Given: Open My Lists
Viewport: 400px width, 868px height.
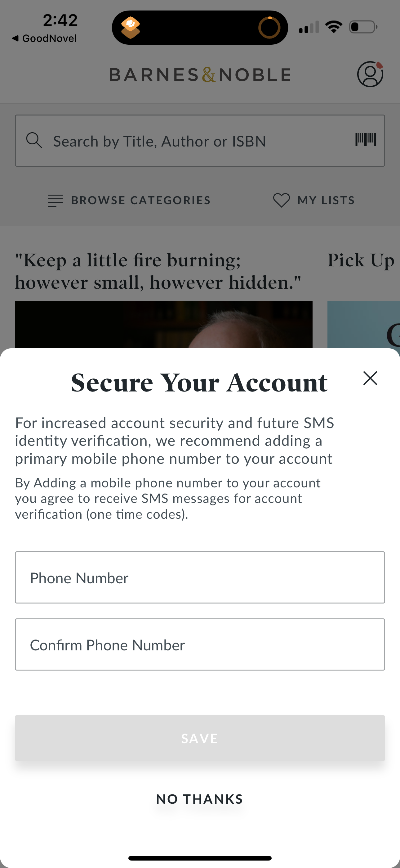Looking at the screenshot, I should pos(326,201).
